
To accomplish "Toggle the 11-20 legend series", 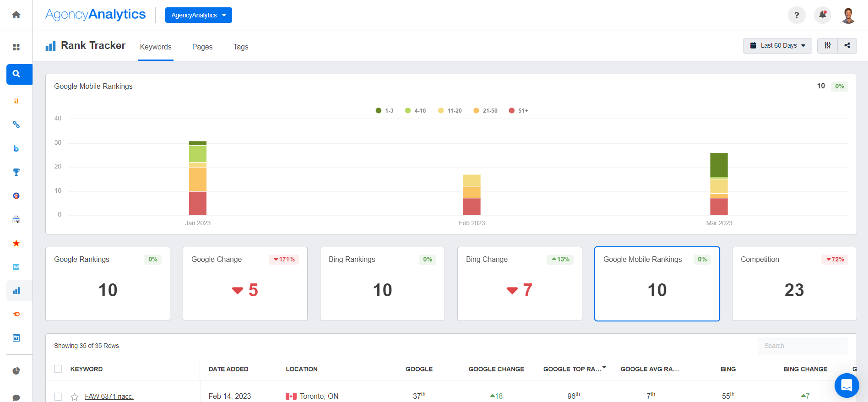I will coord(450,111).
